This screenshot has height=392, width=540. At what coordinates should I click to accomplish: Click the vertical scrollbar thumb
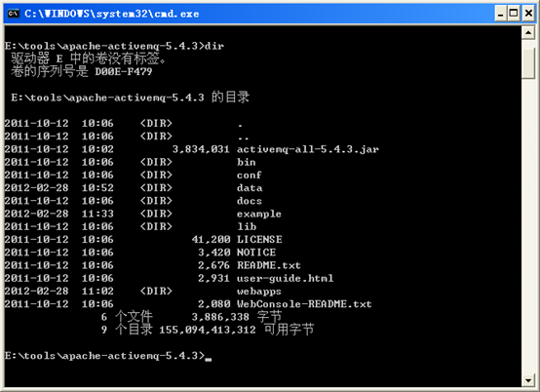tap(528, 63)
